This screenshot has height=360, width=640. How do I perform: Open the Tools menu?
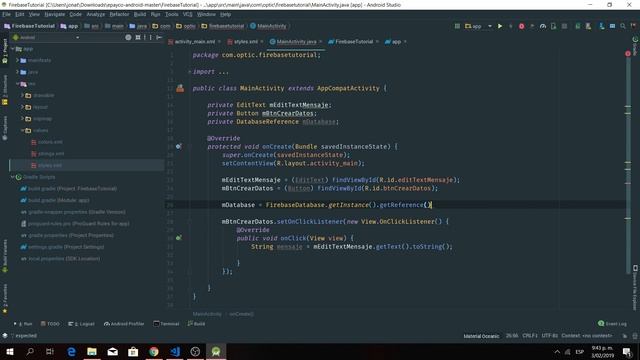coord(171,14)
